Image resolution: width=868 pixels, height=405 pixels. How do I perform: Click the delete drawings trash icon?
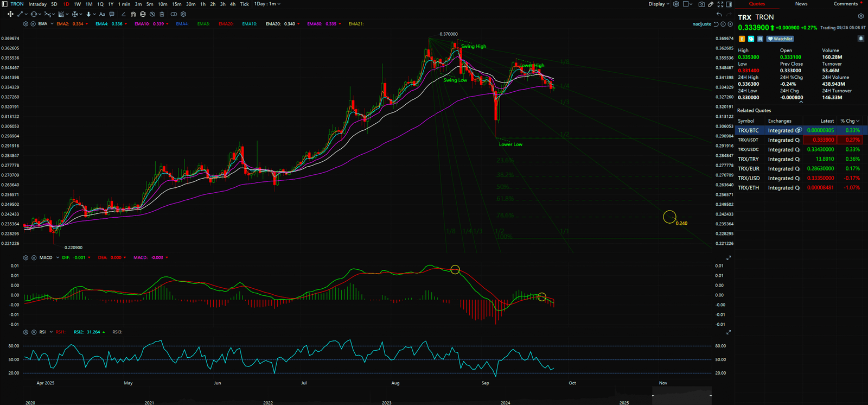pyautogui.click(x=162, y=14)
